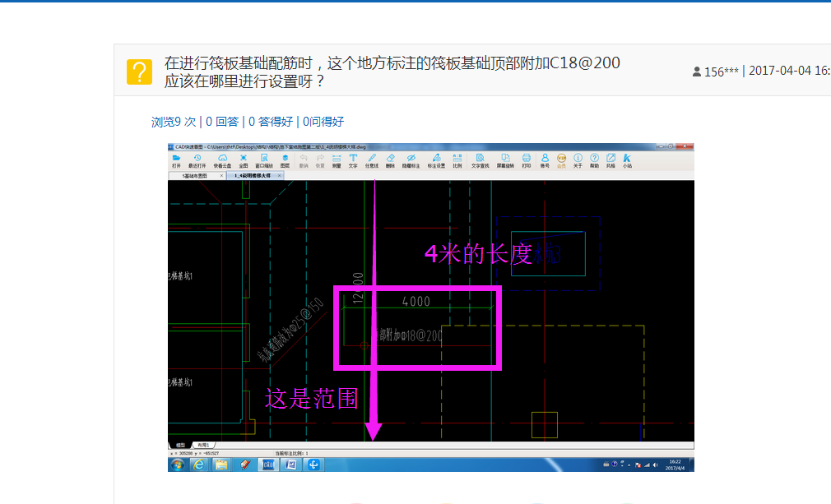Open the 小站 K icon
Screen dimensions: 831x504
coord(628,161)
